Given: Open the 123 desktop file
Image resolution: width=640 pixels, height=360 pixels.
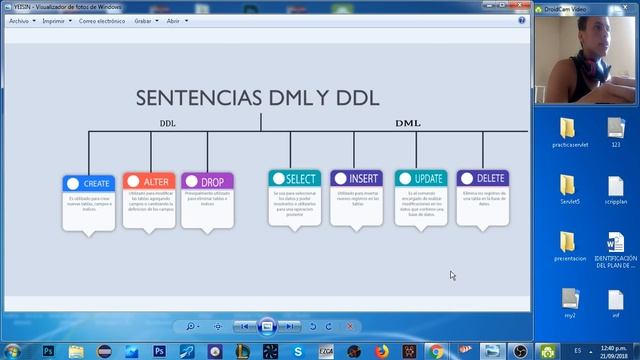Looking at the screenshot, I should [x=616, y=133].
